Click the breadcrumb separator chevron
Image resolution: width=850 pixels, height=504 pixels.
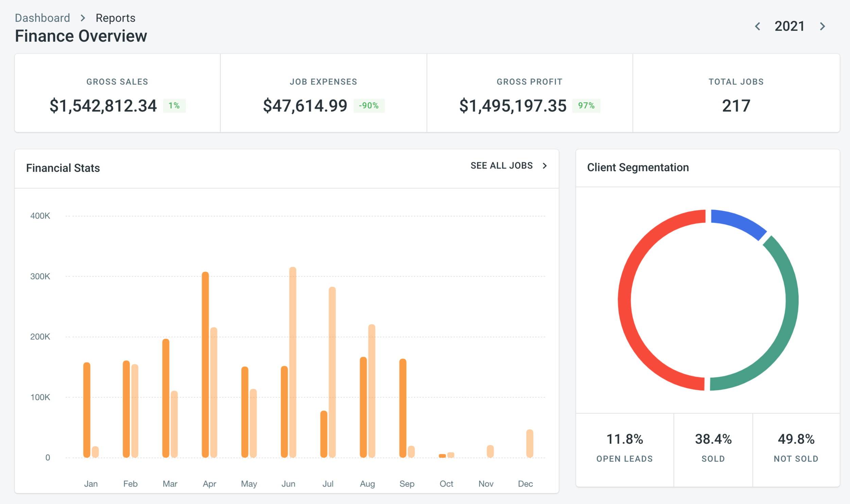tap(83, 18)
